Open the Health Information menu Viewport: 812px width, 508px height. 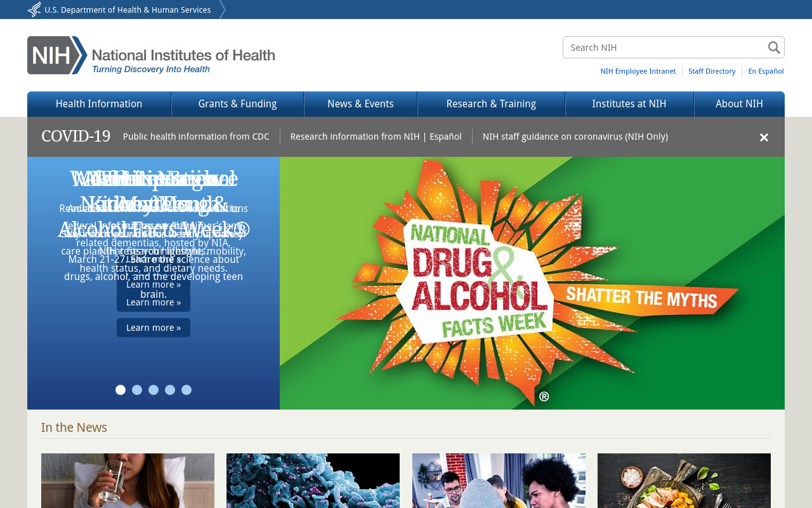tap(99, 104)
